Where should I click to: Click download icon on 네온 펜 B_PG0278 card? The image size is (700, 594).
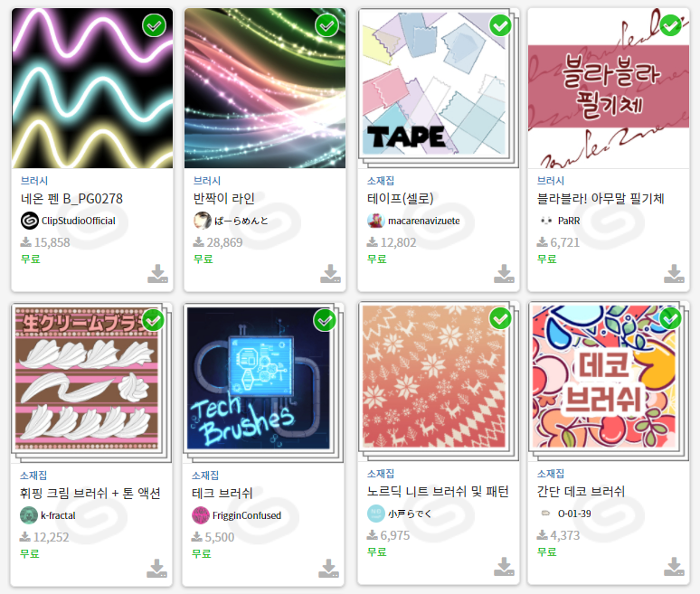coord(157,274)
